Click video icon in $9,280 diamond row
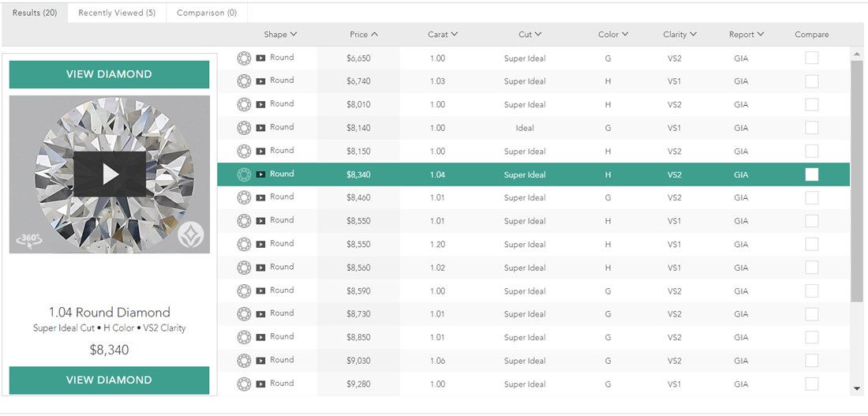 coord(260,384)
